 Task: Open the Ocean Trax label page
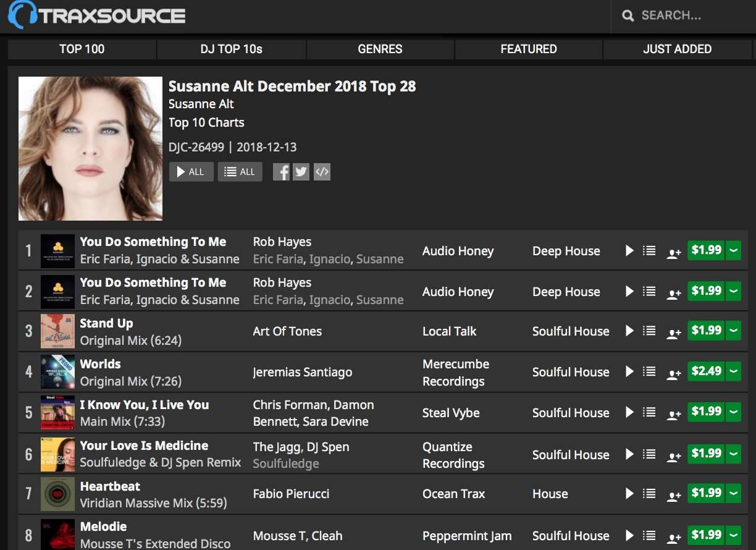[x=453, y=494]
